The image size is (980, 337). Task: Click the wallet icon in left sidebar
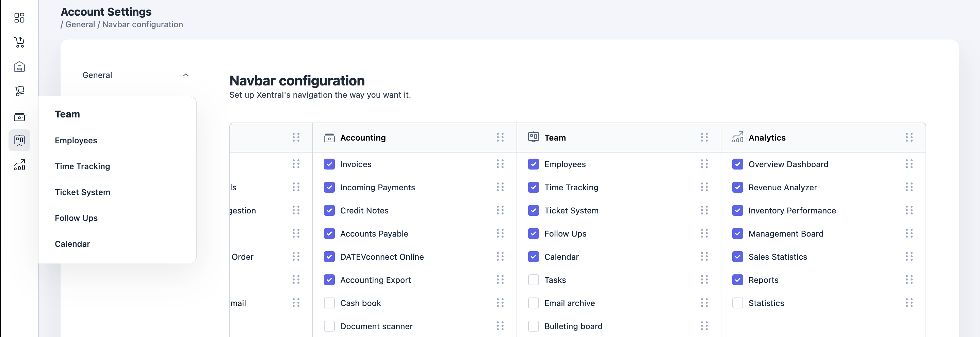pos(19,116)
